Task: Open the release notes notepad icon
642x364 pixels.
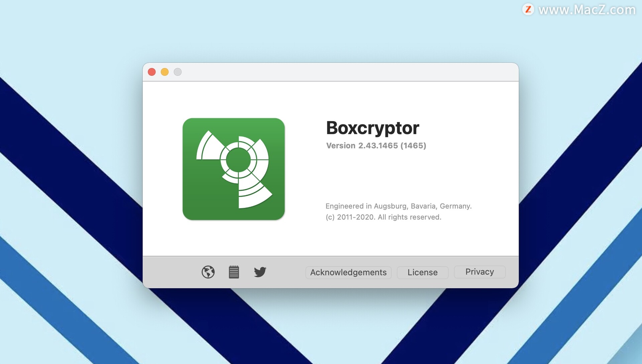Action: tap(234, 272)
